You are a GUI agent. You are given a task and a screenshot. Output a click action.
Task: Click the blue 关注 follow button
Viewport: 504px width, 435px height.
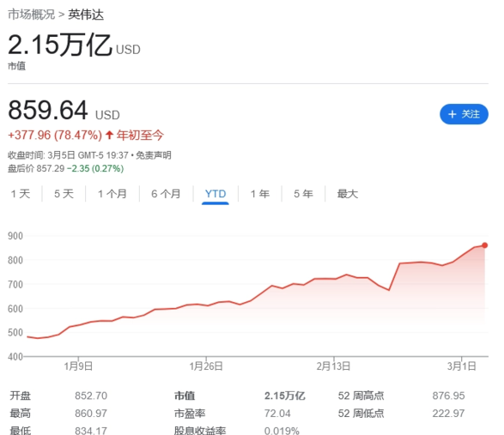[x=464, y=114]
